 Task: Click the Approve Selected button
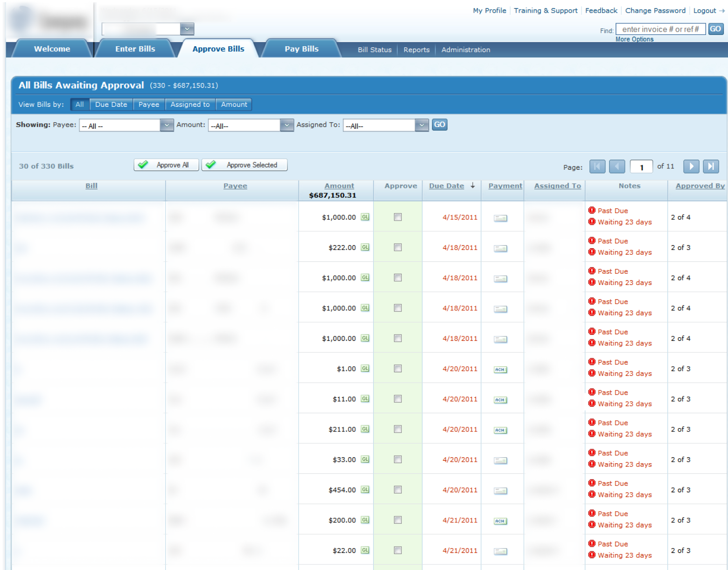[244, 165]
